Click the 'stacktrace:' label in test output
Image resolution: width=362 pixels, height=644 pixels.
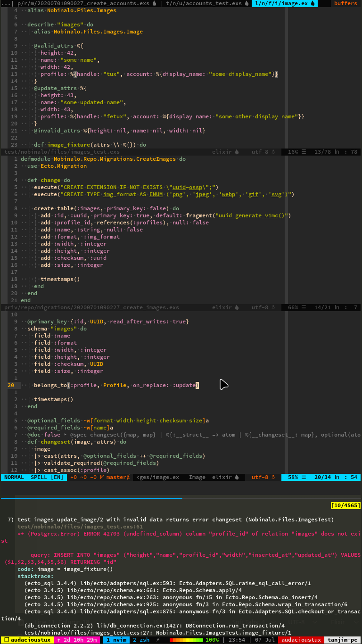(35, 576)
